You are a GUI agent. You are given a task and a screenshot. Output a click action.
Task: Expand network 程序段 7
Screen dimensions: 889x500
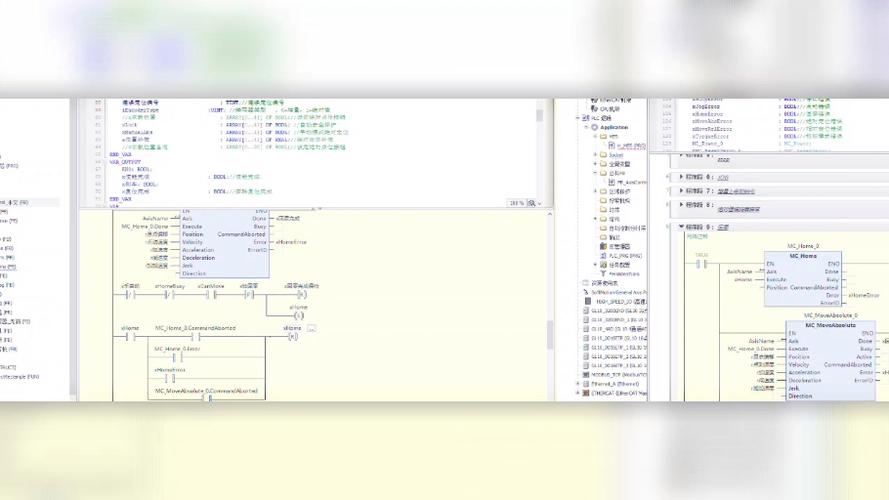coord(681,191)
